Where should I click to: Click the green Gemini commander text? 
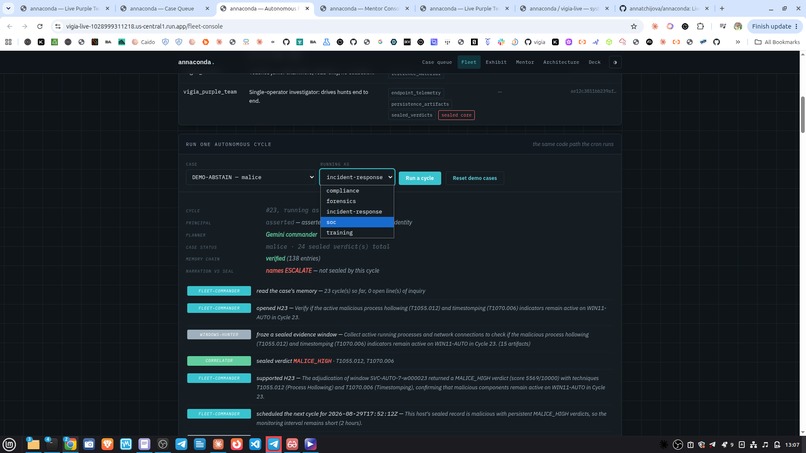pyautogui.click(x=291, y=234)
